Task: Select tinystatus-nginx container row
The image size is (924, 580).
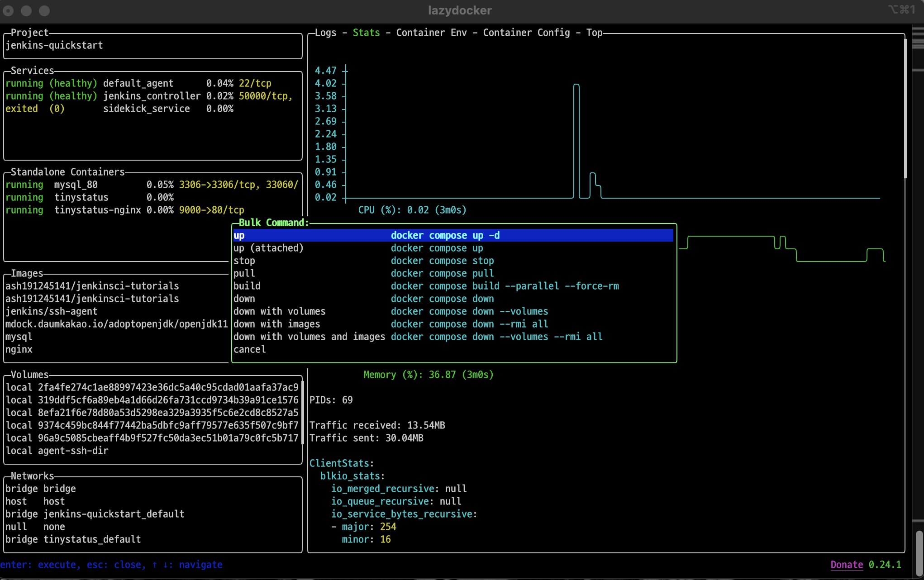Action: click(x=97, y=210)
